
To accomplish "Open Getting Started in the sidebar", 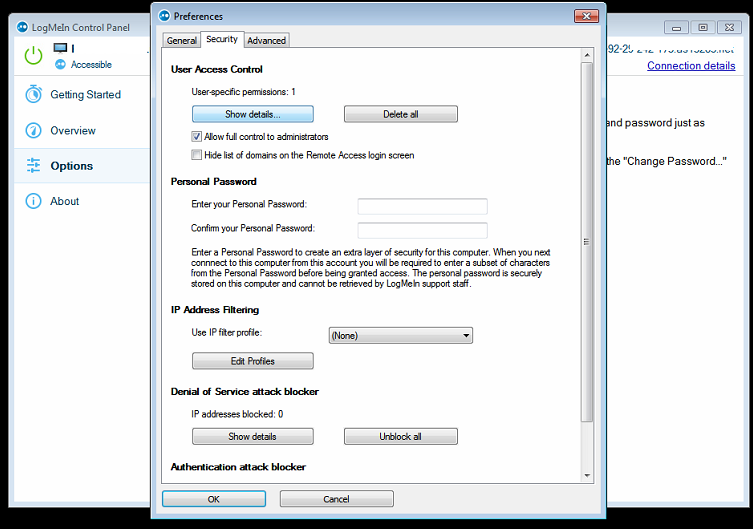I will tap(82, 95).
